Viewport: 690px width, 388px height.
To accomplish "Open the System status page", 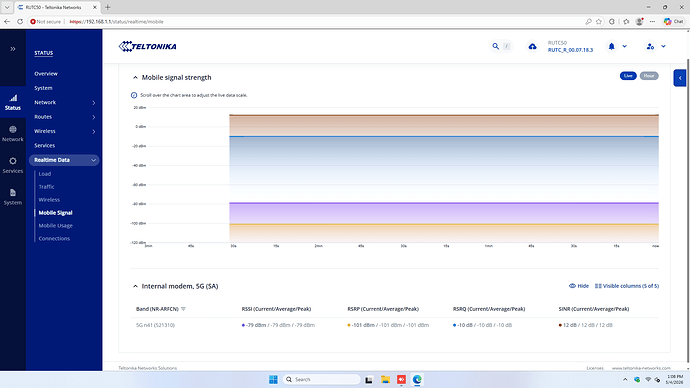I will (43, 88).
